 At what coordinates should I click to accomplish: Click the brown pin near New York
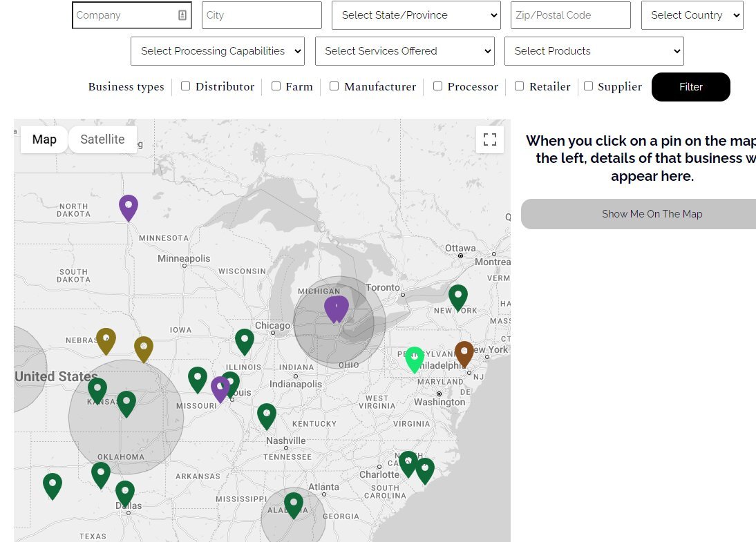pyautogui.click(x=464, y=353)
